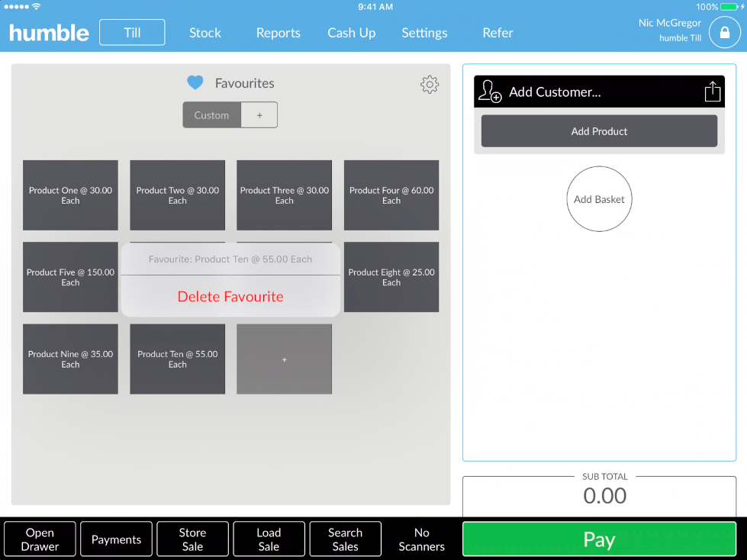Open the Favourites settings gear
The image size is (747, 560).
pos(430,84)
